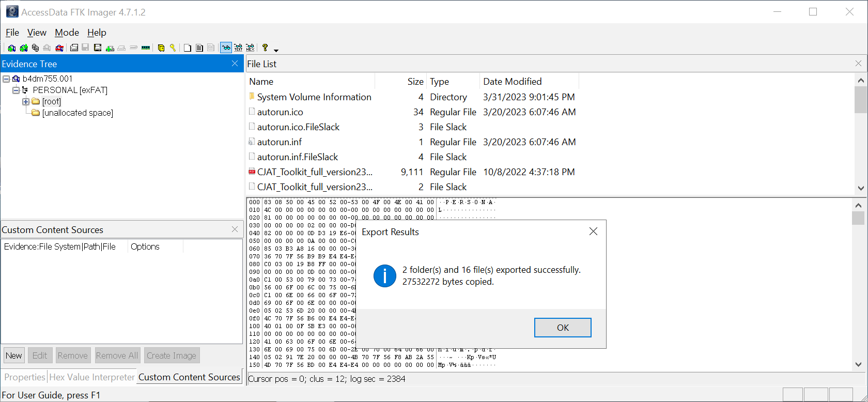This screenshot has width=868, height=402.
Task: Toggle the HEX view mode button
Action: click(x=250, y=48)
